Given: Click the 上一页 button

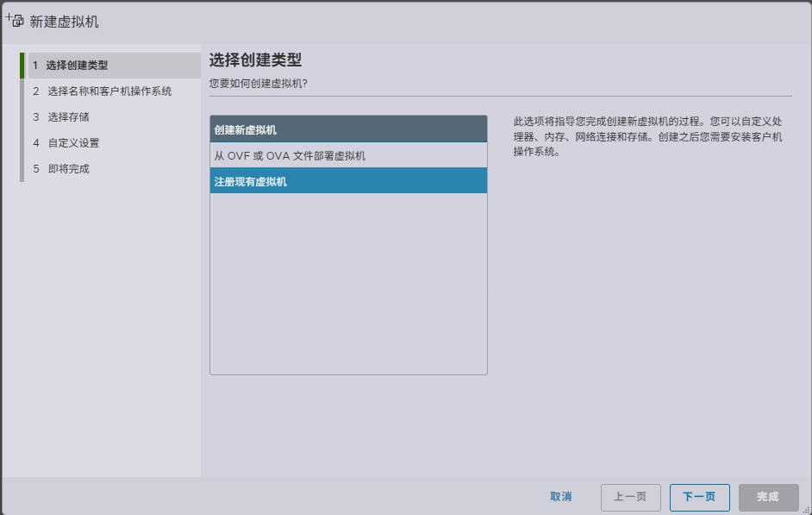Looking at the screenshot, I should click(x=630, y=497).
